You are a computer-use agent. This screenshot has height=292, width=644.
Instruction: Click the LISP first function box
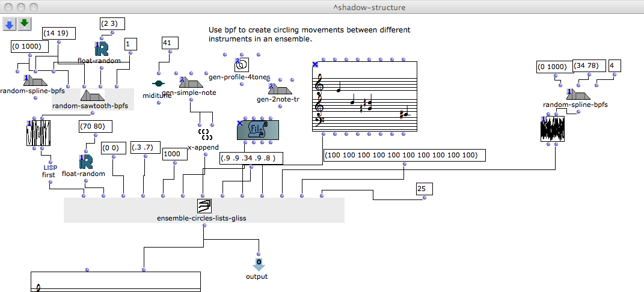(x=50, y=171)
